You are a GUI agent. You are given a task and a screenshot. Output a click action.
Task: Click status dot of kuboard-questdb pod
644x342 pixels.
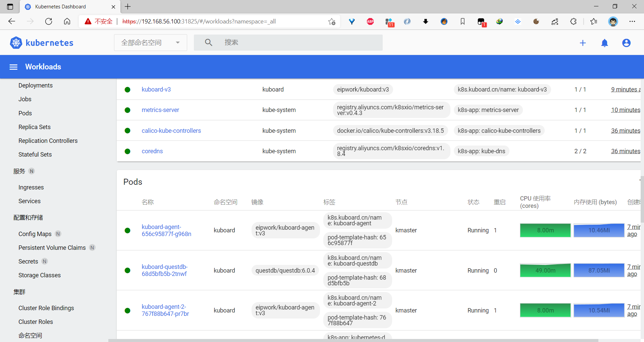tap(127, 270)
